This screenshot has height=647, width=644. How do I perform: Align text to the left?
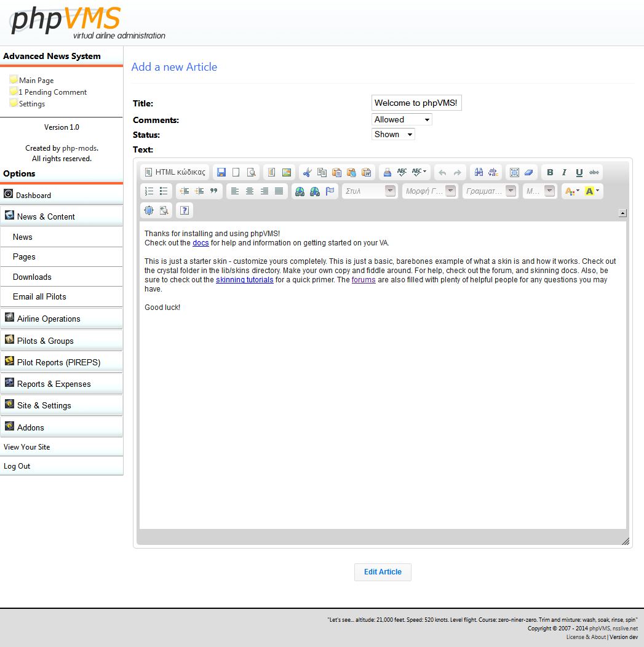click(235, 191)
